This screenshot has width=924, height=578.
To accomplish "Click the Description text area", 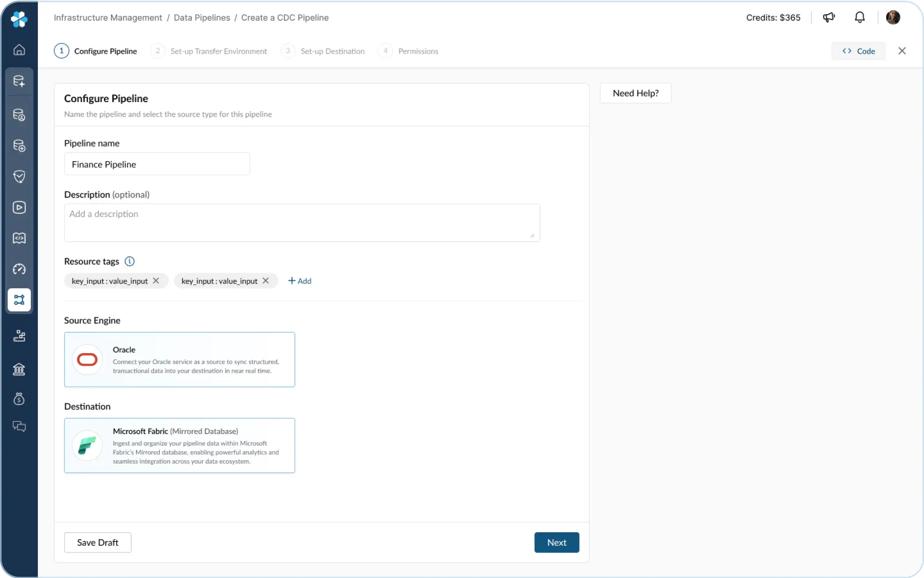I will tap(302, 223).
